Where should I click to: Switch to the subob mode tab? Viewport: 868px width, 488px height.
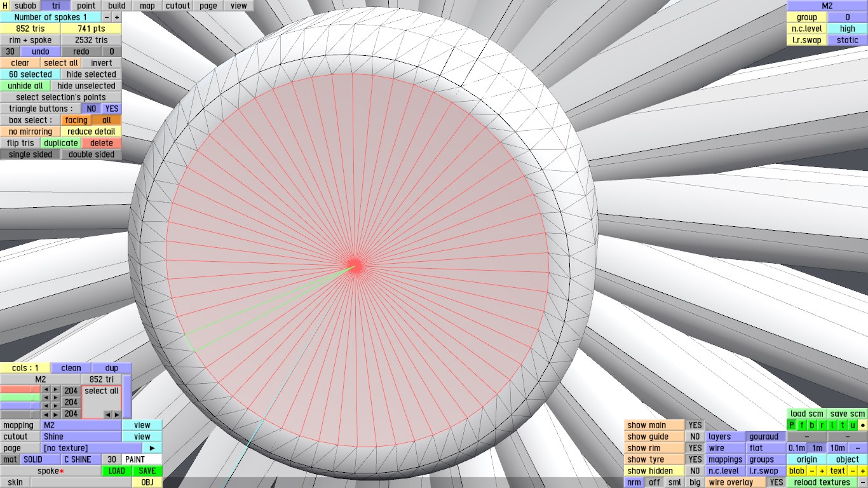pyautogui.click(x=25, y=6)
